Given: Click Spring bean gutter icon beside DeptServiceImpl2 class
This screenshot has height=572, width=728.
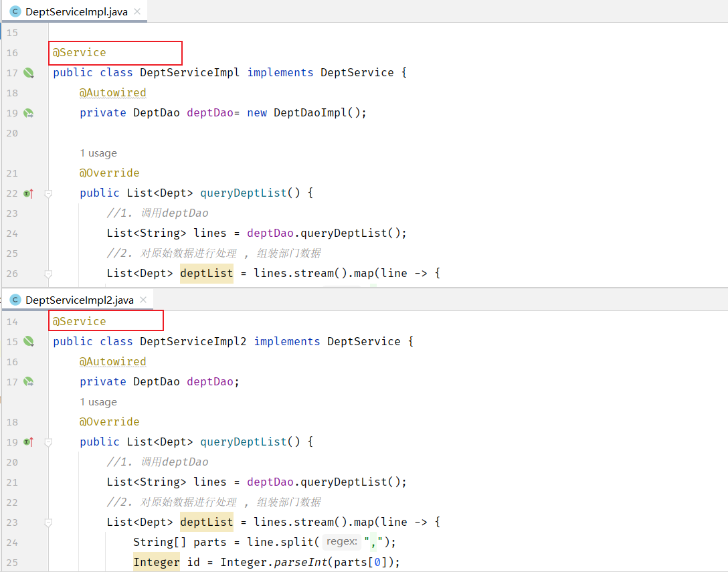Looking at the screenshot, I should (29, 342).
